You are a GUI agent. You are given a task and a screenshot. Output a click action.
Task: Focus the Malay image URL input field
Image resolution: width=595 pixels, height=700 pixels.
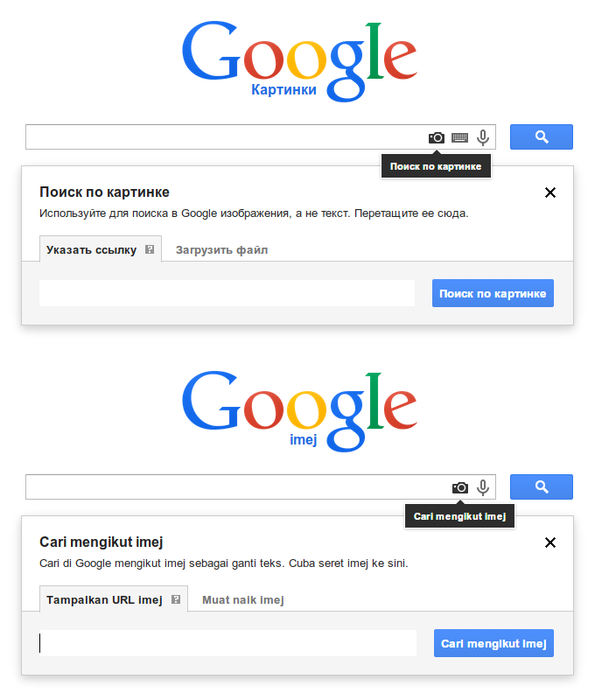[x=227, y=643]
